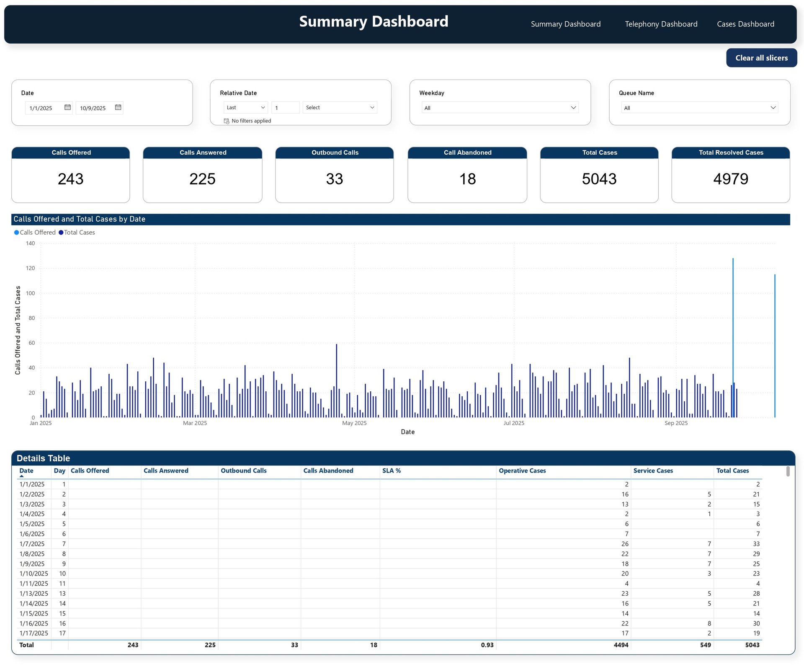Sort table by Total Cases column
Viewport: 804px width, 672px height.
(732, 471)
